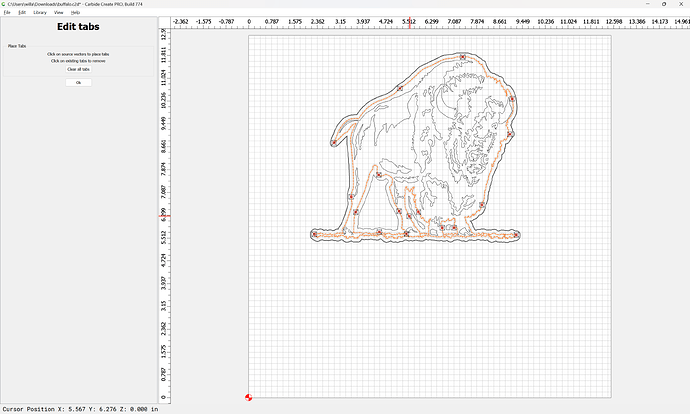Remove the tab marker on the buffalo's chest
The width and height of the screenshot is (690, 414).
(x=482, y=205)
